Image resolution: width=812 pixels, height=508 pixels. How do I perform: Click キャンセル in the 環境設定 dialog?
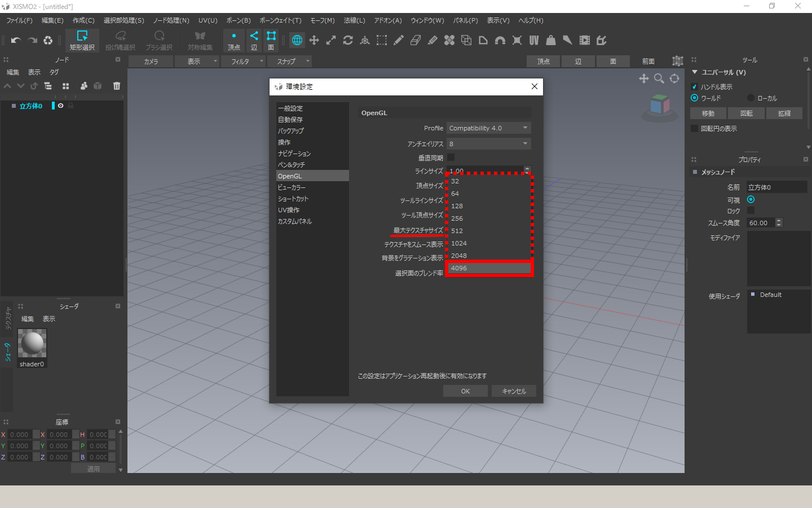coord(514,391)
